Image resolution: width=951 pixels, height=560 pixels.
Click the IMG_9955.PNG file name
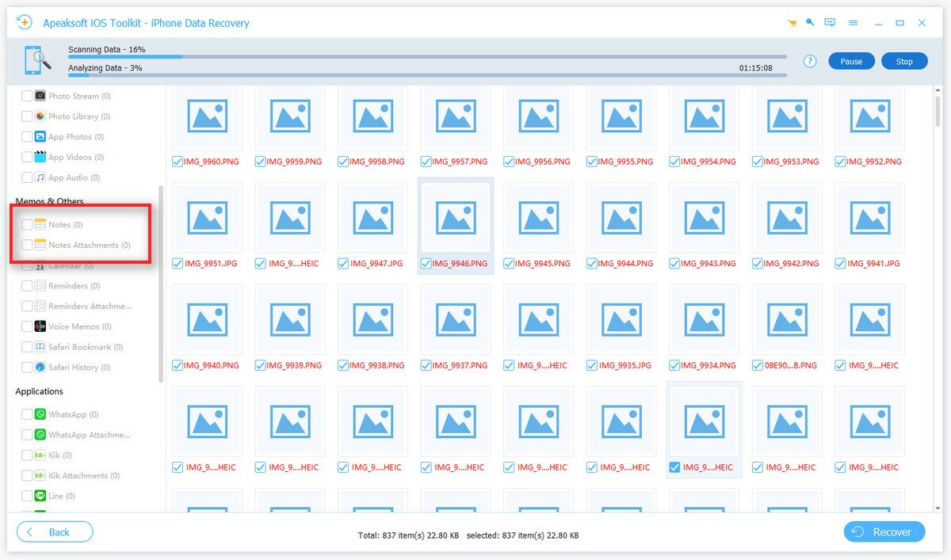tap(625, 162)
